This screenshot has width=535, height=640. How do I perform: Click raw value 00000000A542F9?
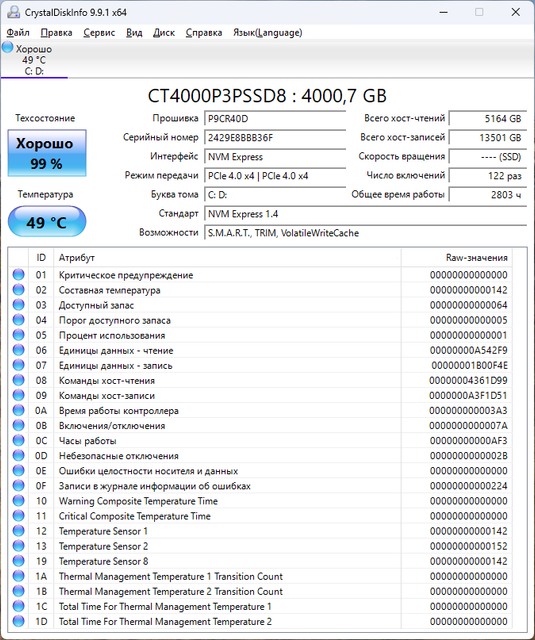pos(468,350)
